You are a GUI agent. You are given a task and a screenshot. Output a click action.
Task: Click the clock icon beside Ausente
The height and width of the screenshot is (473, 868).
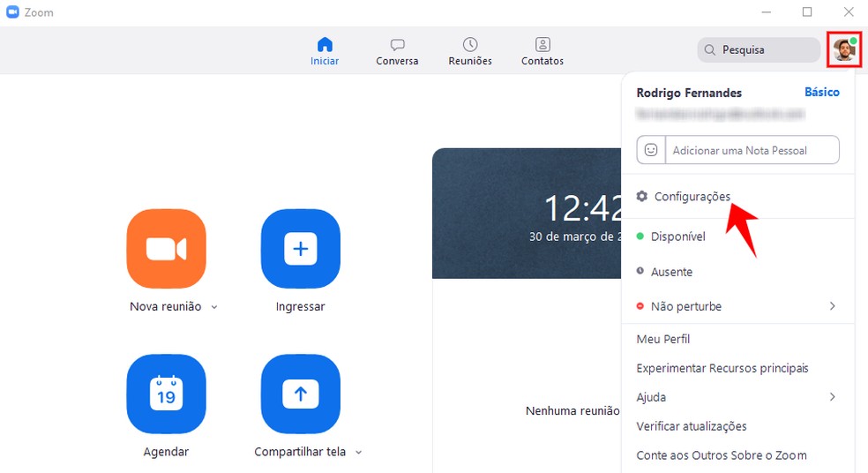point(640,271)
